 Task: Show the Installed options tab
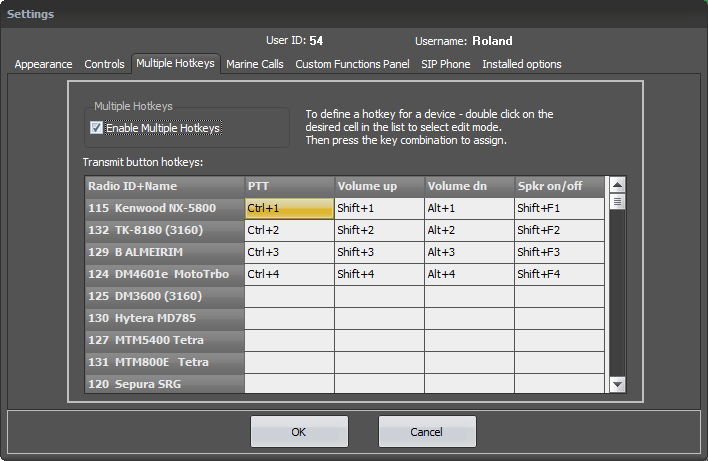click(x=522, y=64)
